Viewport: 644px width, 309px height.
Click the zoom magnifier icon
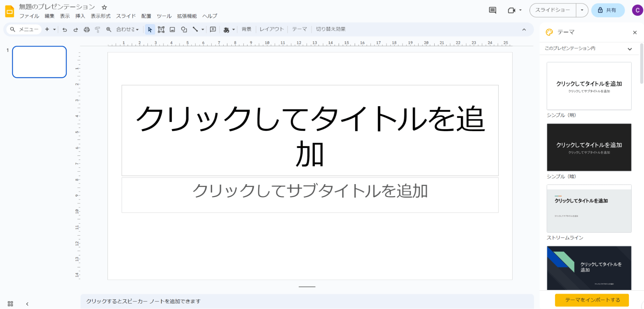(x=109, y=30)
